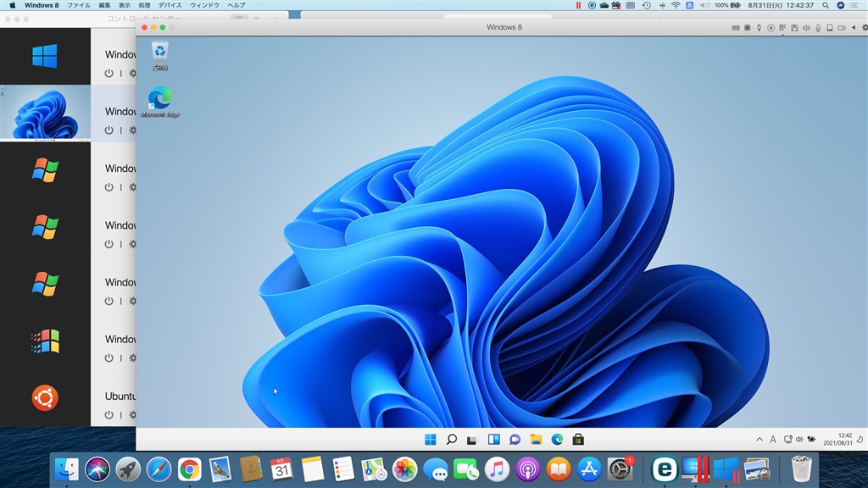Open the 編集 menu
This screenshot has width=868, height=488.
tap(104, 5)
